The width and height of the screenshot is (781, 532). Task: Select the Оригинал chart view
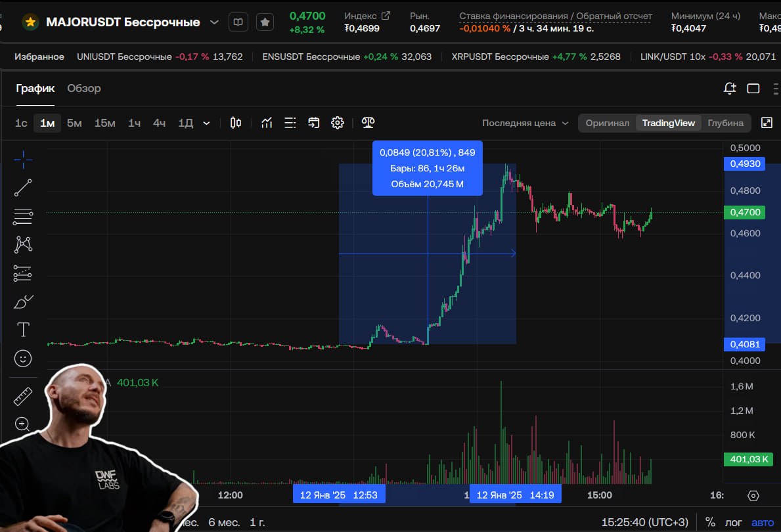[607, 123]
